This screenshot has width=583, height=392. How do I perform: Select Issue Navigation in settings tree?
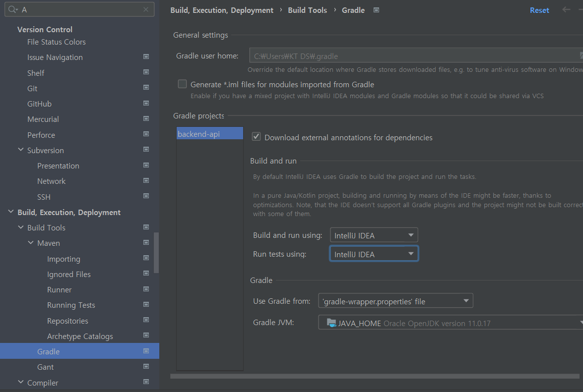pyautogui.click(x=55, y=57)
